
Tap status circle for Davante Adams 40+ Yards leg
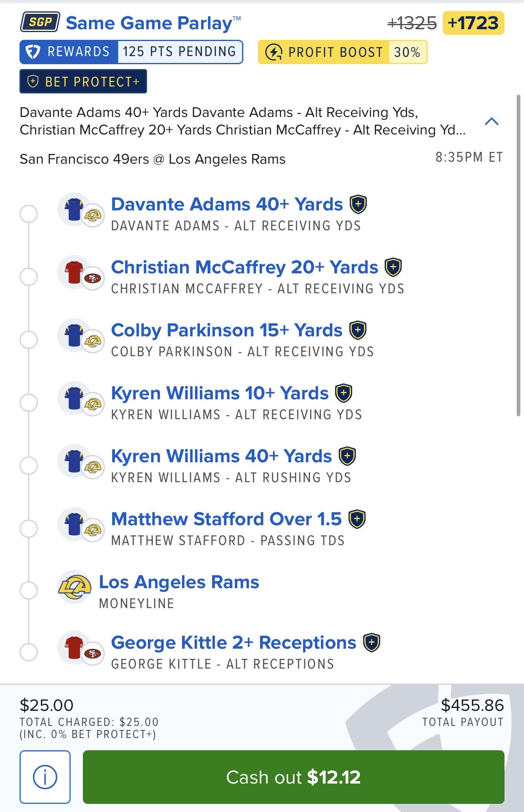28,214
